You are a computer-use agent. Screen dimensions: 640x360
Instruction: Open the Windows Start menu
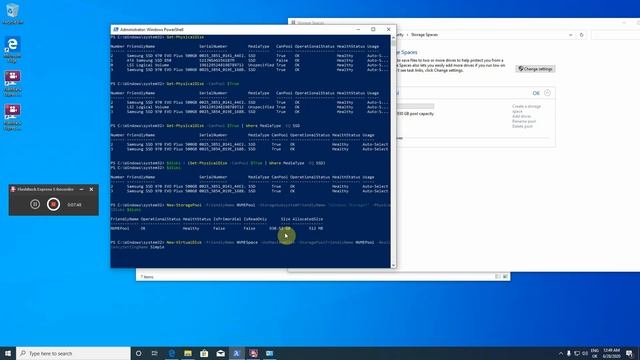[x=8, y=353]
